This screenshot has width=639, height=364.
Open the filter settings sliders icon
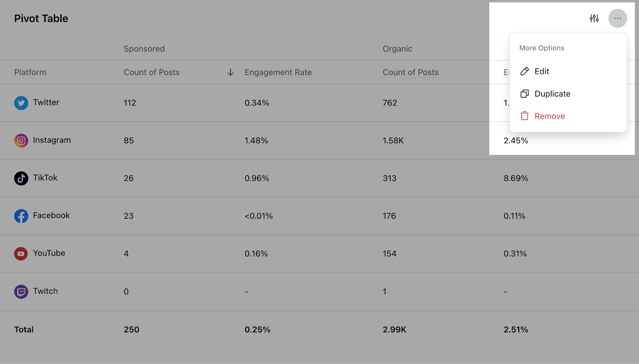(x=594, y=18)
